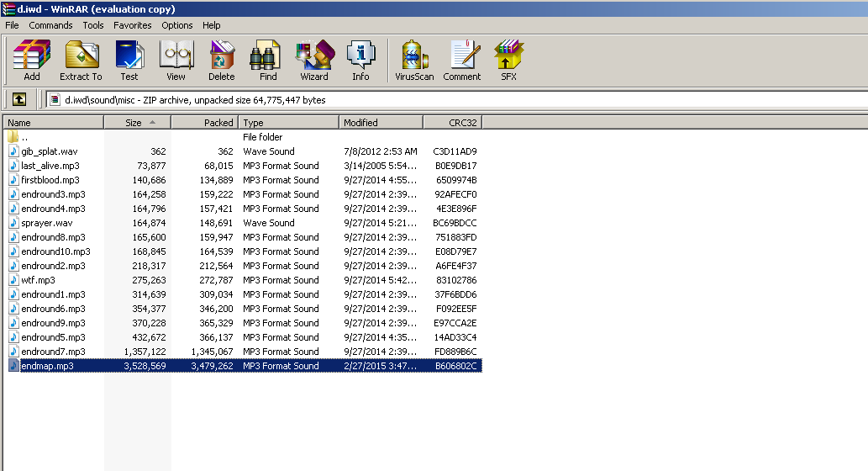Sort list by Name column header
Screen dimensions: 868x471
click(x=52, y=123)
